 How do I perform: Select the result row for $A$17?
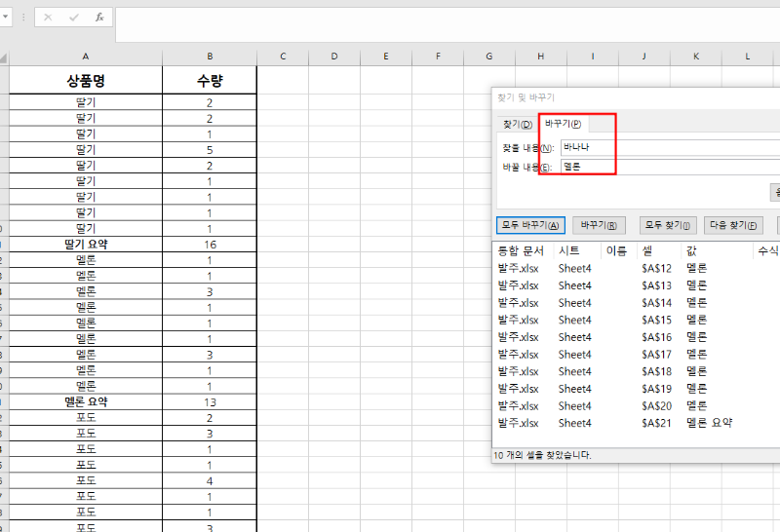tap(637, 355)
